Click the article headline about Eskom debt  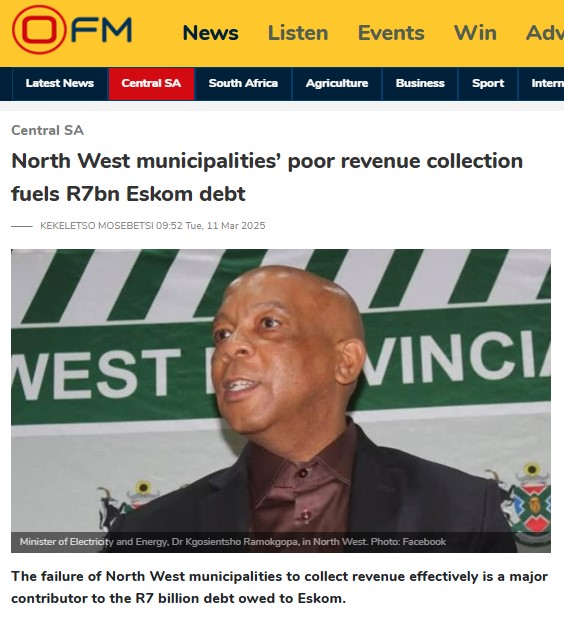point(267,177)
